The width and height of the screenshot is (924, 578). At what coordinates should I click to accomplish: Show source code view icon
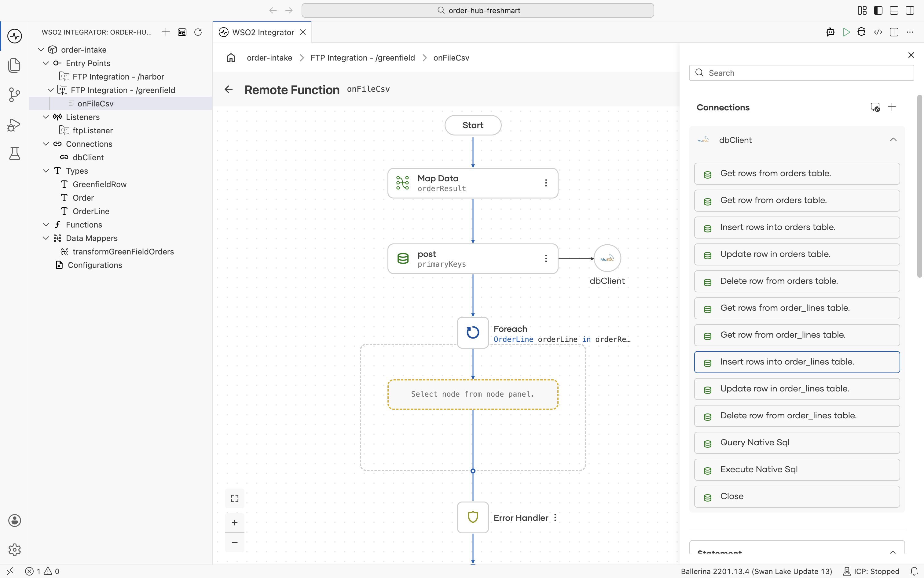pyautogui.click(x=878, y=32)
